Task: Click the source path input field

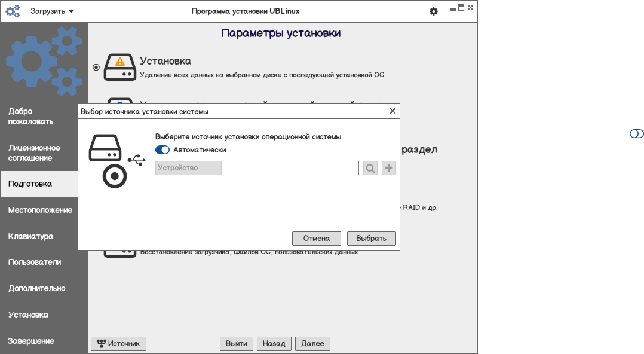Action: point(292,168)
